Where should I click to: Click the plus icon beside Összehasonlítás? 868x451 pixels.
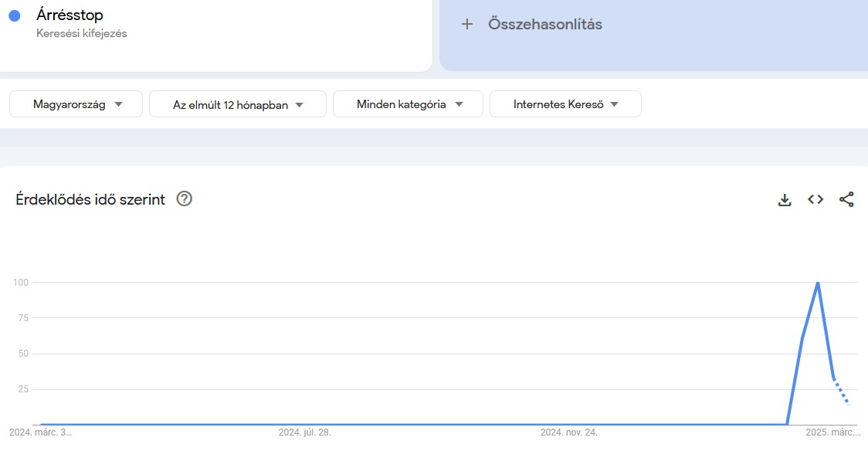point(466,25)
